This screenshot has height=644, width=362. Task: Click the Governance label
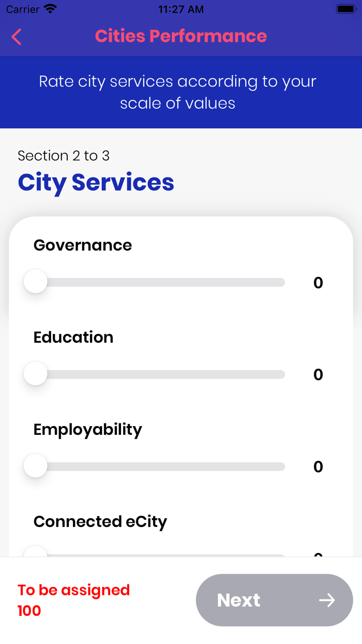click(82, 245)
